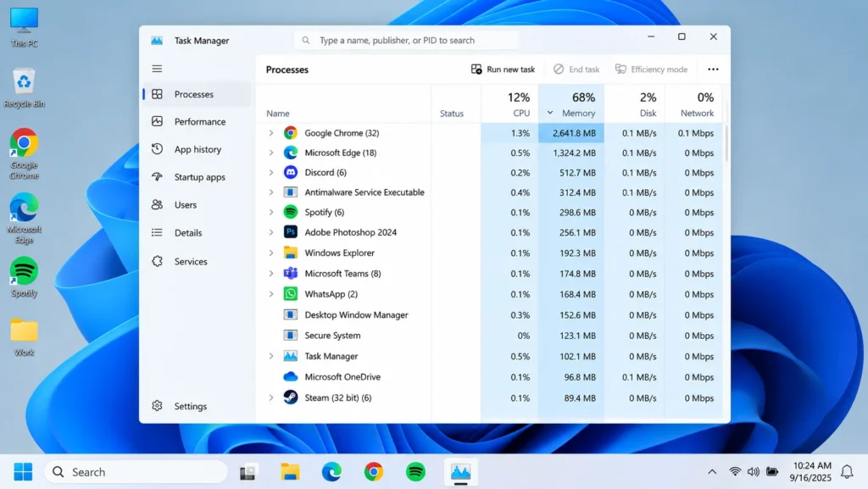The height and width of the screenshot is (489, 868).
Task: Expand the Adobe Photoshop 2024 row
Action: click(x=271, y=232)
